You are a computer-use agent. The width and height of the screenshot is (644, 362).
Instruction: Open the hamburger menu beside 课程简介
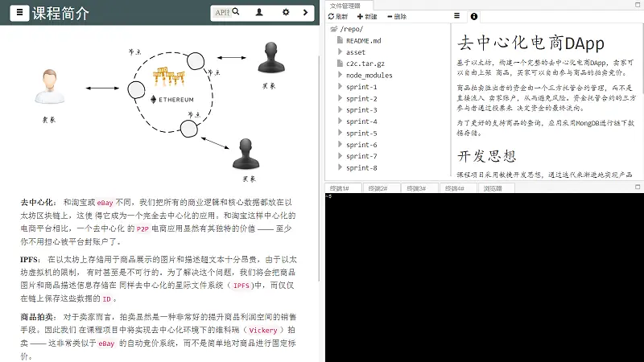[19, 13]
